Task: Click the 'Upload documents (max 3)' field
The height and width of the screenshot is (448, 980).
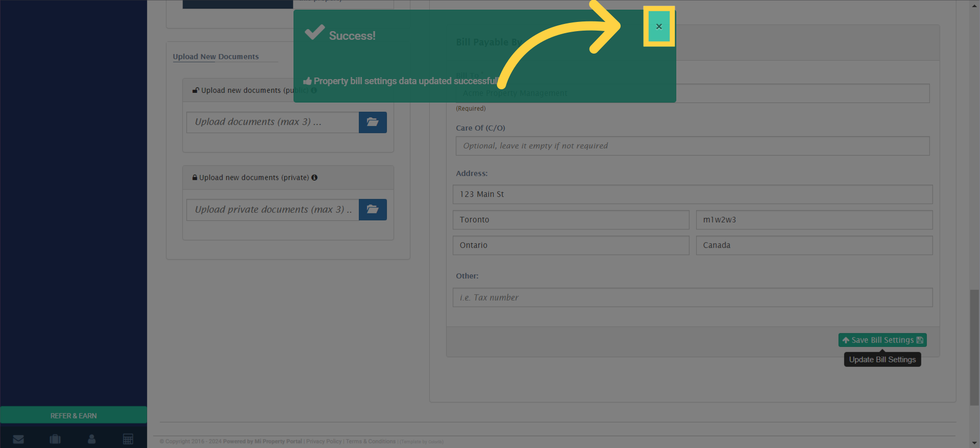Action: (273, 122)
